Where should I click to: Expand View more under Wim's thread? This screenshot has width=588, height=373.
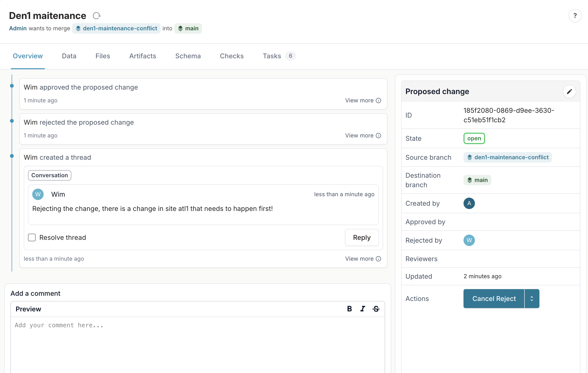359,259
